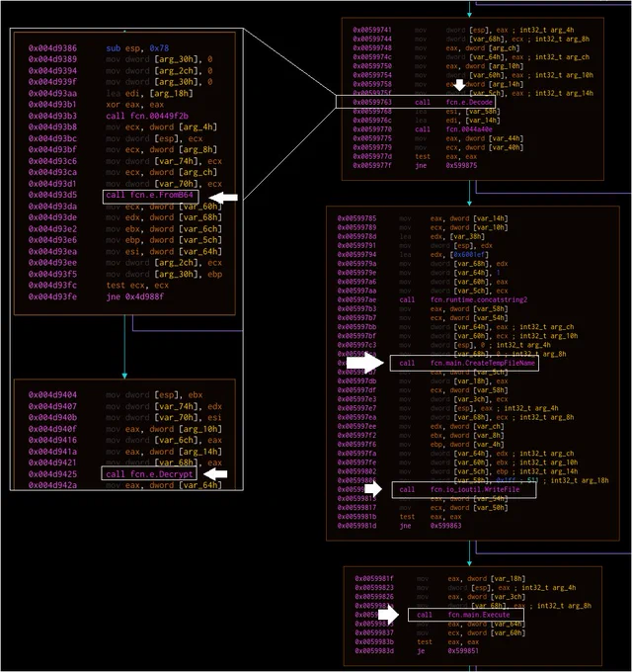The width and height of the screenshot is (632, 672).
Task: Select address 0x004d9394 in the left block
Action: click(52, 71)
